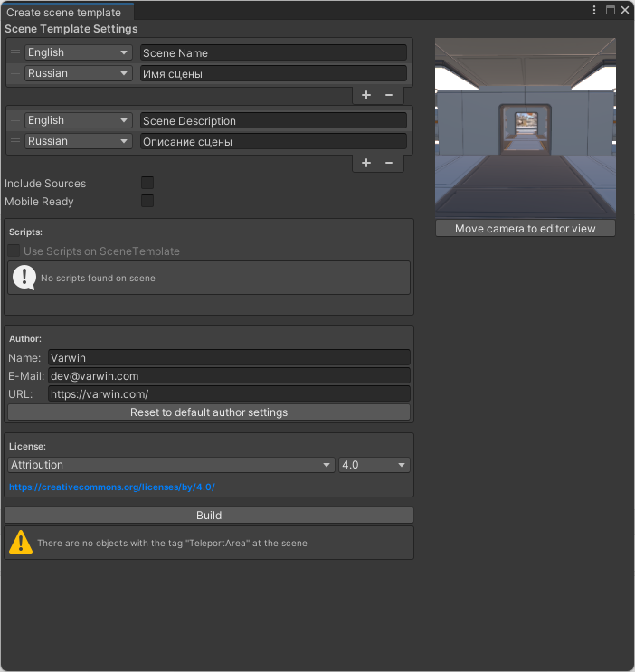Image resolution: width=635 pixels, height=672 pixels.
Task: Open window options three-dot menu
Action: (x=594, y=10)
